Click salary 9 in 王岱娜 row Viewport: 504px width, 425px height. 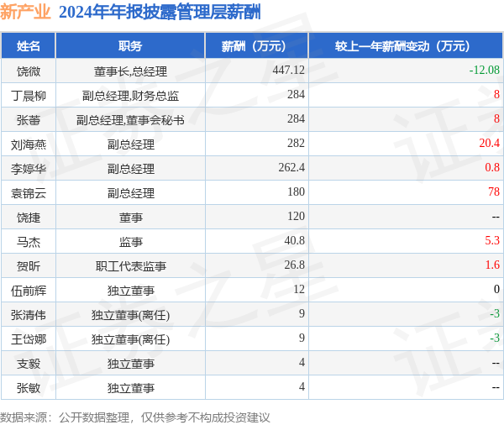pyautogui.click(x=302, y=338)
